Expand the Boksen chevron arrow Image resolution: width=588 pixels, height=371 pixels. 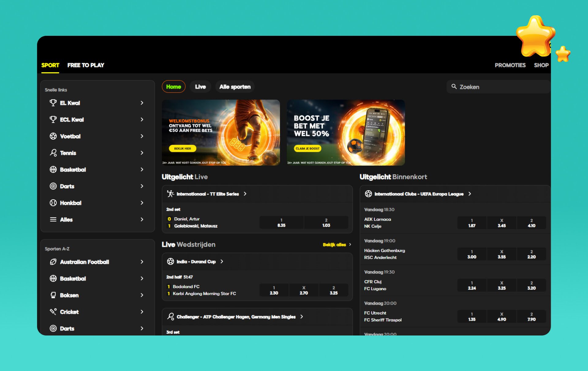pyautogui.click(x=142, y=295)
